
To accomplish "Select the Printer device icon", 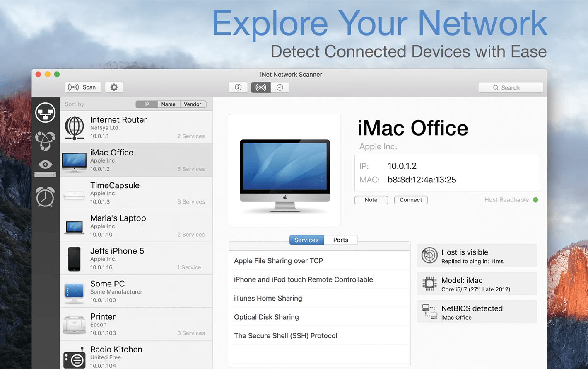I will [75, 325].
